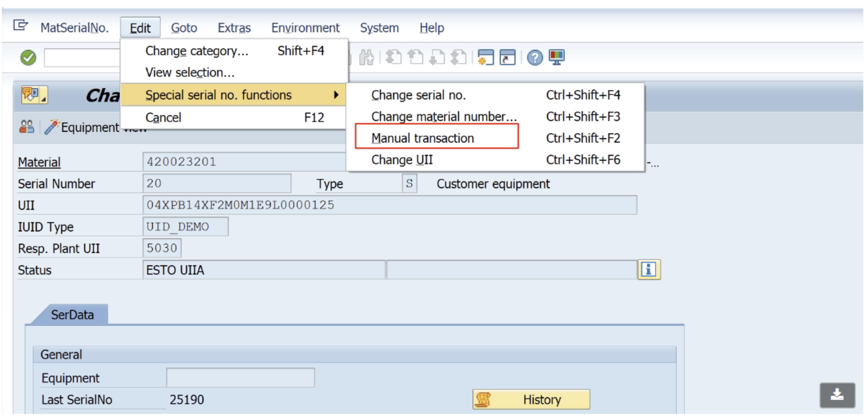The image size is (868, 420).
Task: Select Manual transaction menu entry
Action: (x=423, y=138)
